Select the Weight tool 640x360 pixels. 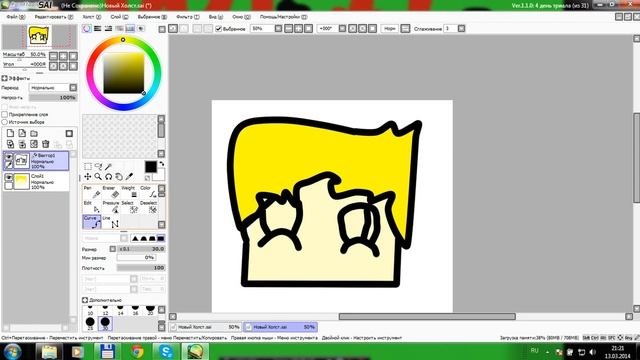[129, 192]
